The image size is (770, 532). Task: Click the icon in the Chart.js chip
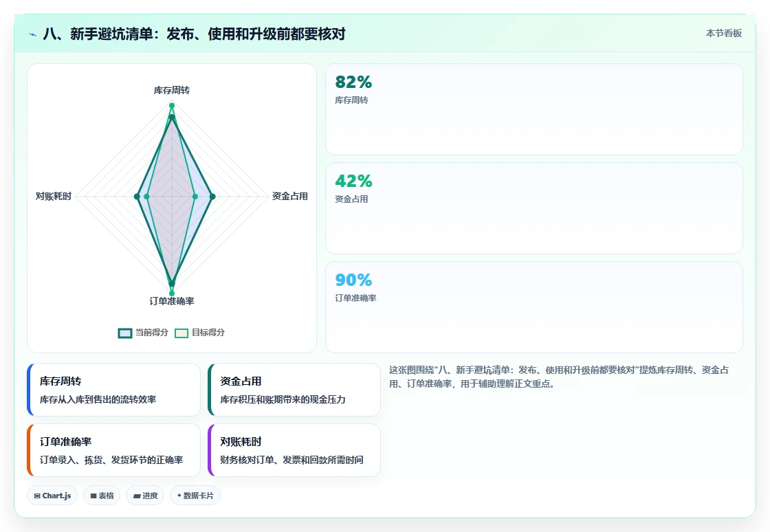[37, 496]
